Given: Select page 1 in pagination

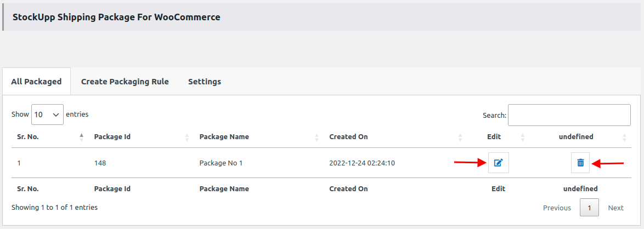Looking at the screenshot, I should point(589,208).
